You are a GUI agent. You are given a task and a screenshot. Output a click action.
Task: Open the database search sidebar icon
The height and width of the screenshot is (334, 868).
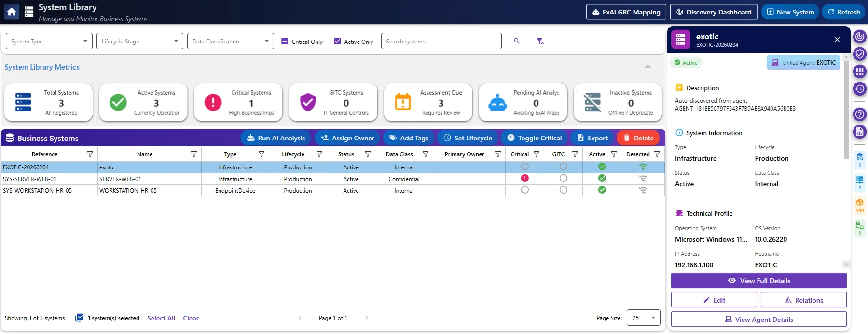[x=860, y=160]
